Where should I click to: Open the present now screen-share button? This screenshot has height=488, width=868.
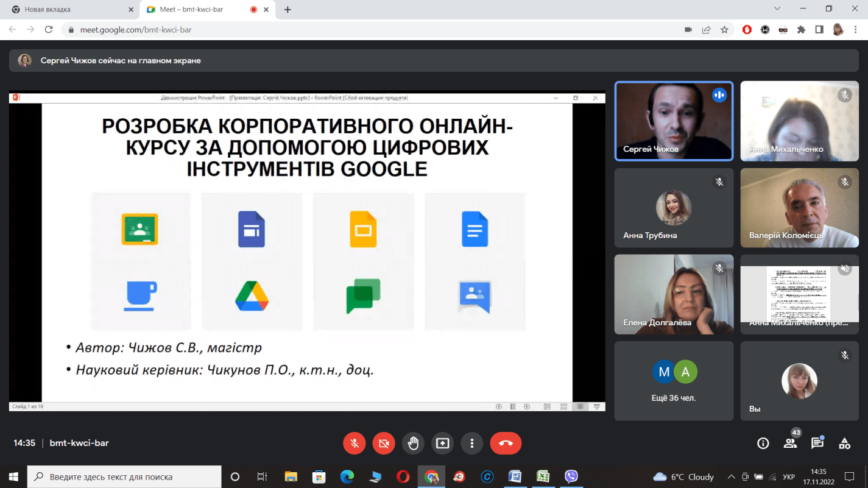[442, 444]
